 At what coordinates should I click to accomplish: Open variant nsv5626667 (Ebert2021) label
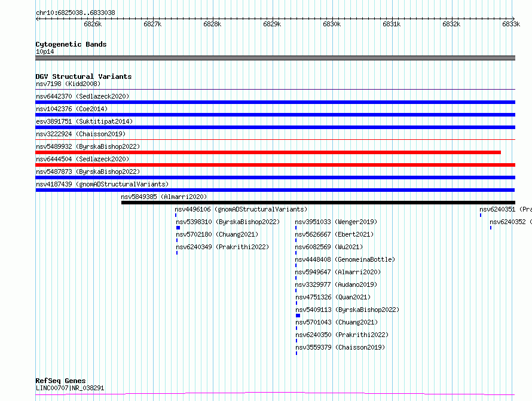tap(334, 234)
